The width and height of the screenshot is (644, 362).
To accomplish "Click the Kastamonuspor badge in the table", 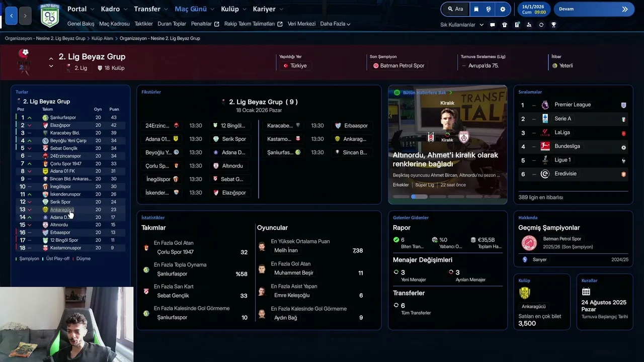I will pyautogui.click(x=45, y=248).
